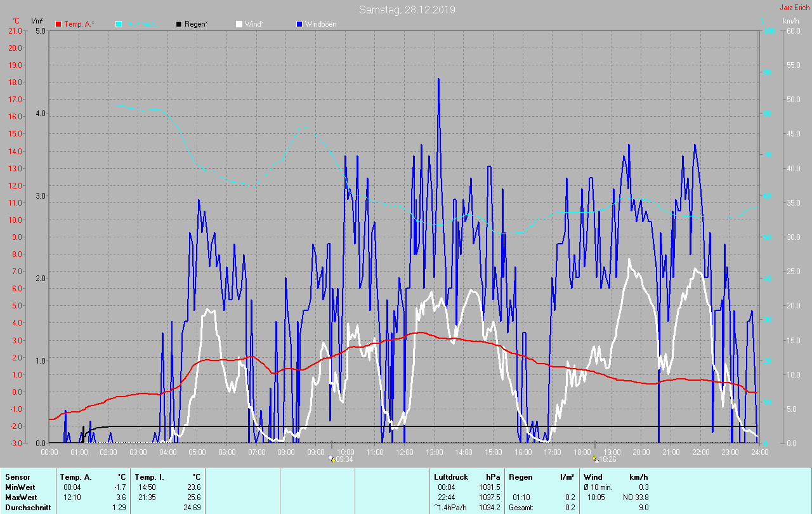Click the pressure maximum '1037.5'
Screen dimensions: 812x514
(x=489, y=497)
